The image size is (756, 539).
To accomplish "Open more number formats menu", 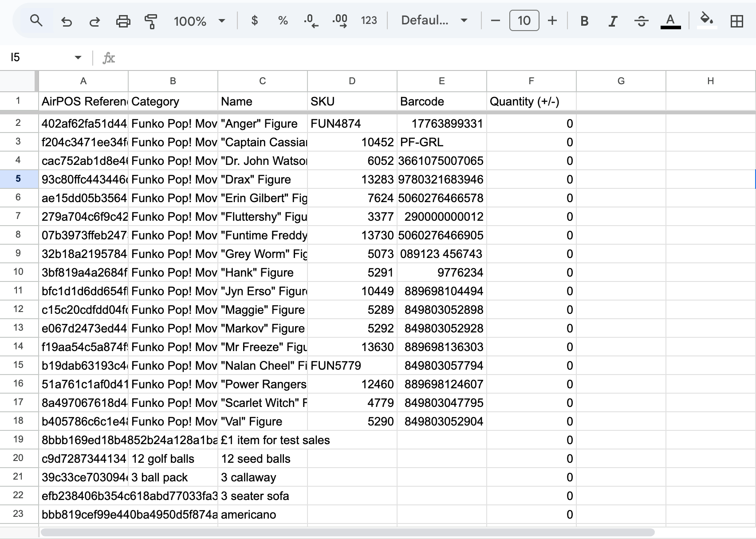I will coord(369,20).
